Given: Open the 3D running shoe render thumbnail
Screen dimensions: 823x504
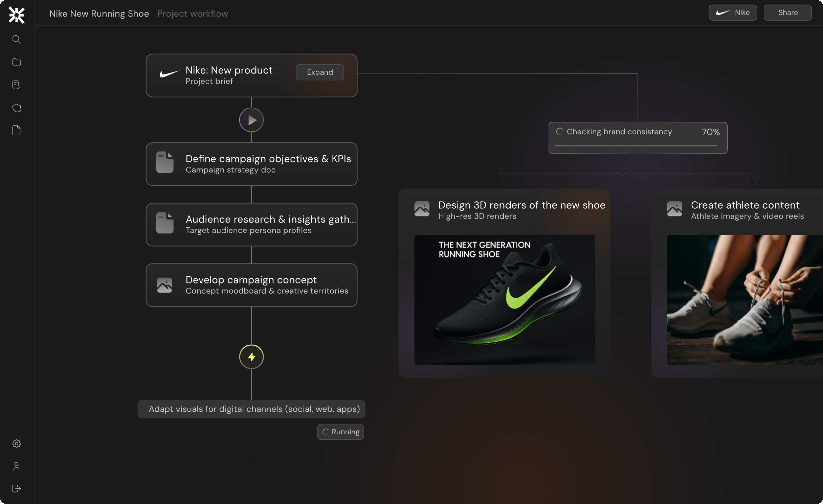Looking at the screenshot, I should (x=504, y=300).
